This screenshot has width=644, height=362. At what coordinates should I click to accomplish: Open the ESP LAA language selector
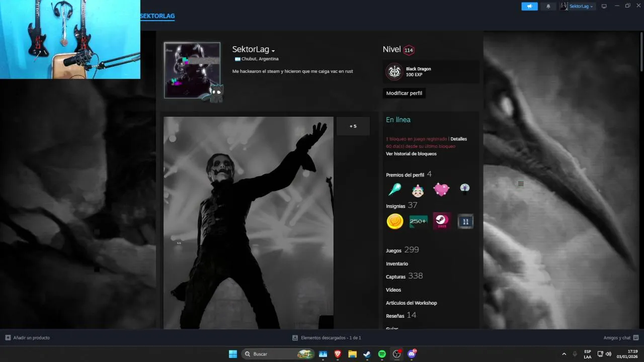(588, 354)
